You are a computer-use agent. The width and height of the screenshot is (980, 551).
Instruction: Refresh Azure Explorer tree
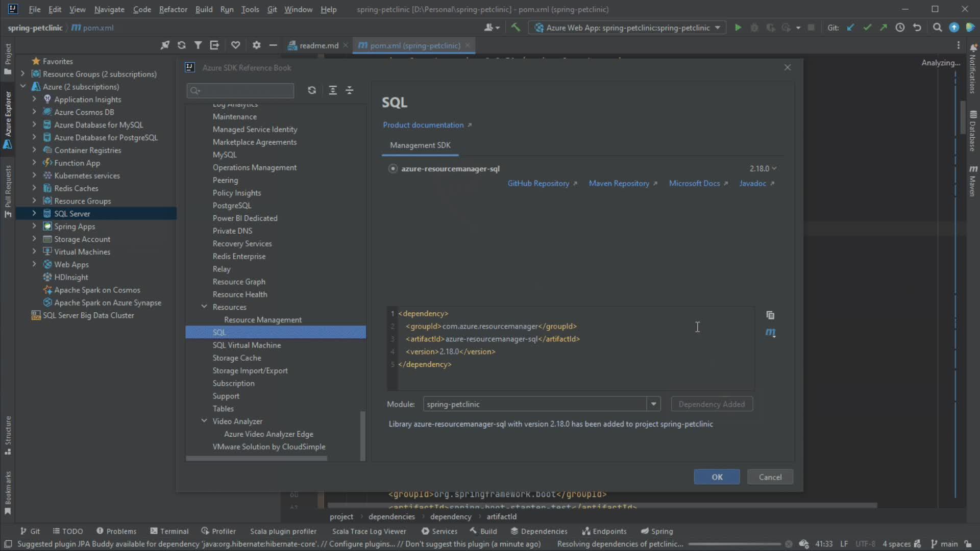click(x=181, y=45)
